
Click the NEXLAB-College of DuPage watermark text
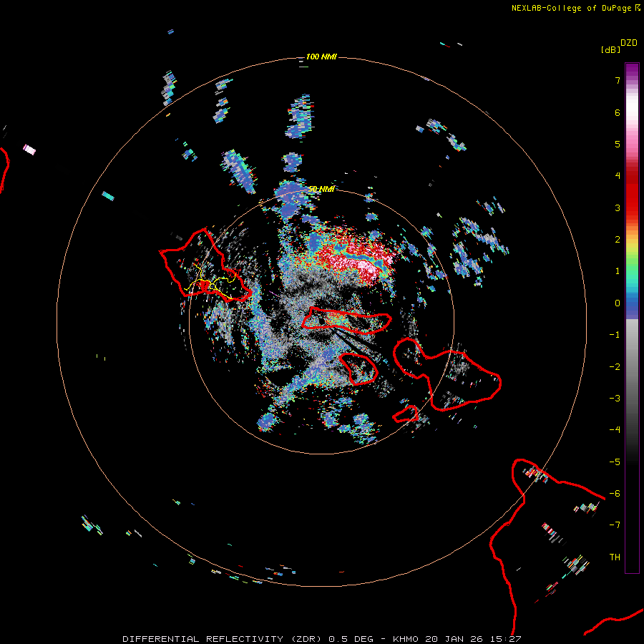(x=575, y=8)
